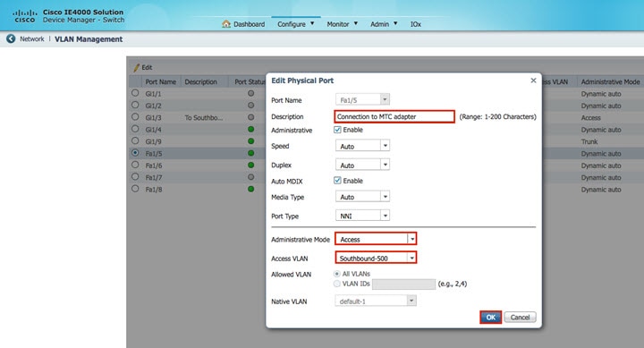
Task: Select the VLAN IDs radio button
Action: 337,284
